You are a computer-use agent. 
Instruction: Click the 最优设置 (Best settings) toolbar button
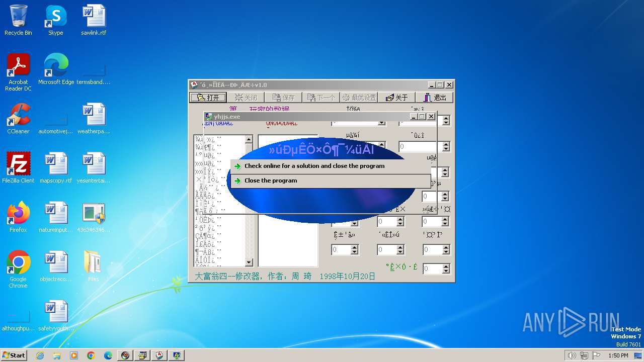click(x=359, y=98)
